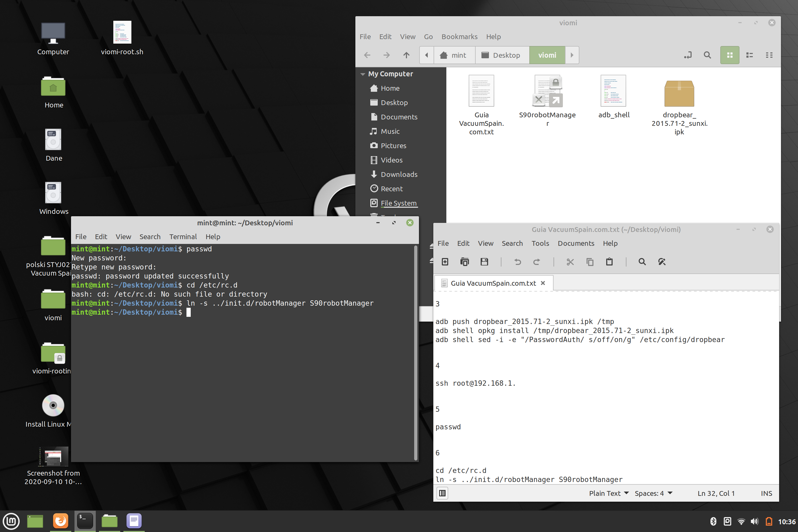Toggle location entry icon in file manager

pos(688,55)
